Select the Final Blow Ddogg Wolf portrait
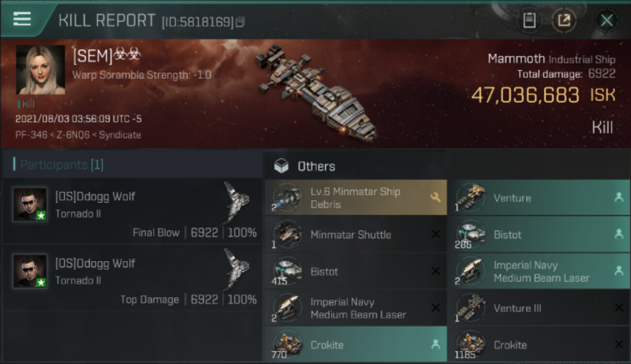The width and height of the screenshot is (631, 364). (x=30, y=204)
